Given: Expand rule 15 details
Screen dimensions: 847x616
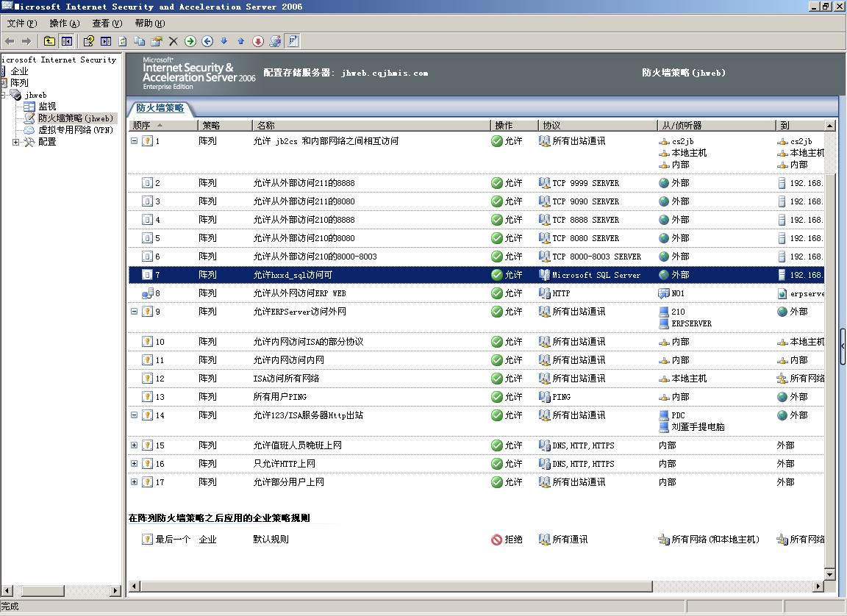Looking at the screenshot, I should pyautogui.click(x=134, y=445).
